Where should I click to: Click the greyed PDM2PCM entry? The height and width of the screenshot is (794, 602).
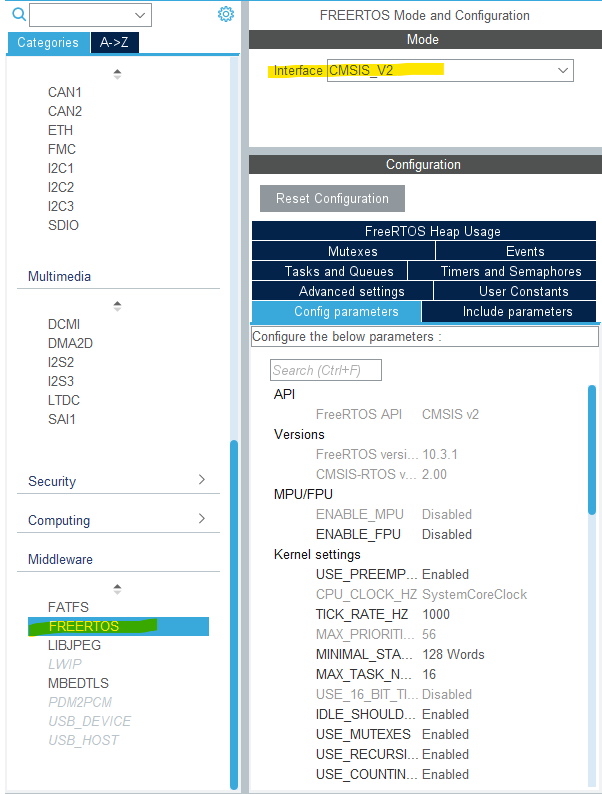[x=80, y=702]
